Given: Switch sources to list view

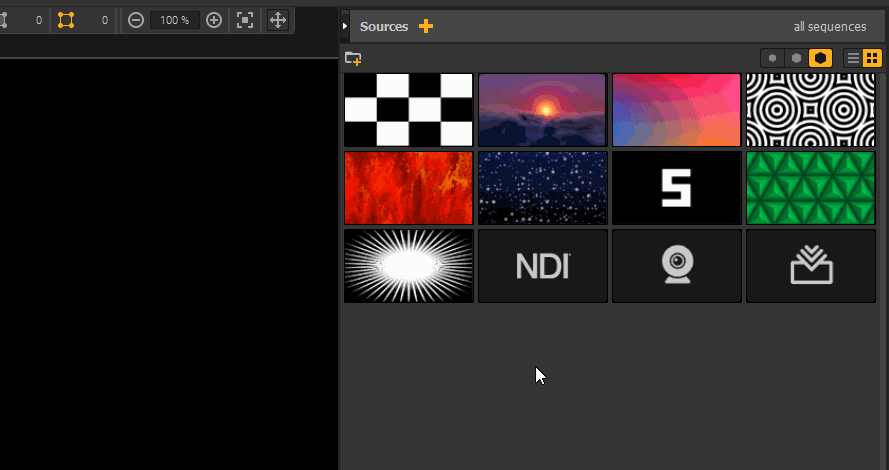Looking at the screenshot, I should (853, 58).
